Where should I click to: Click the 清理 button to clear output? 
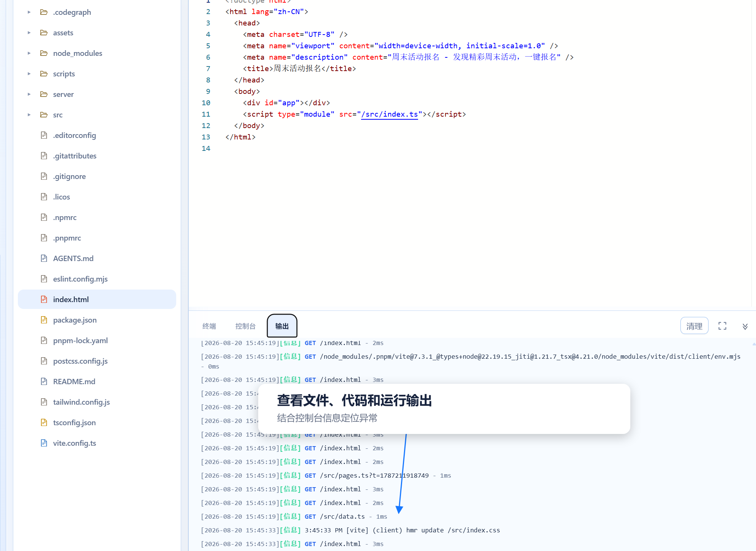pyautogui.click(x=694, y=326)
